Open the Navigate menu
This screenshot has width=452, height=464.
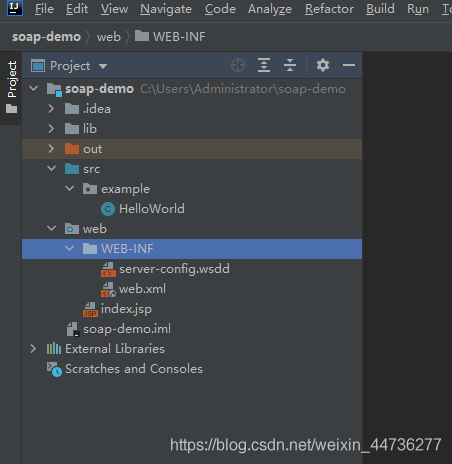166,9
